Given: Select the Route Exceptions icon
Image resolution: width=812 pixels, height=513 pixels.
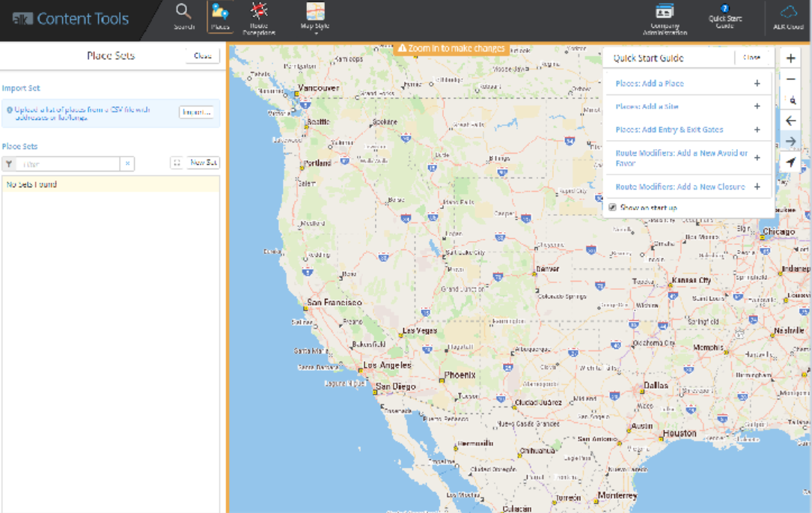Looking at the screenshot, I should click(259, 16).
